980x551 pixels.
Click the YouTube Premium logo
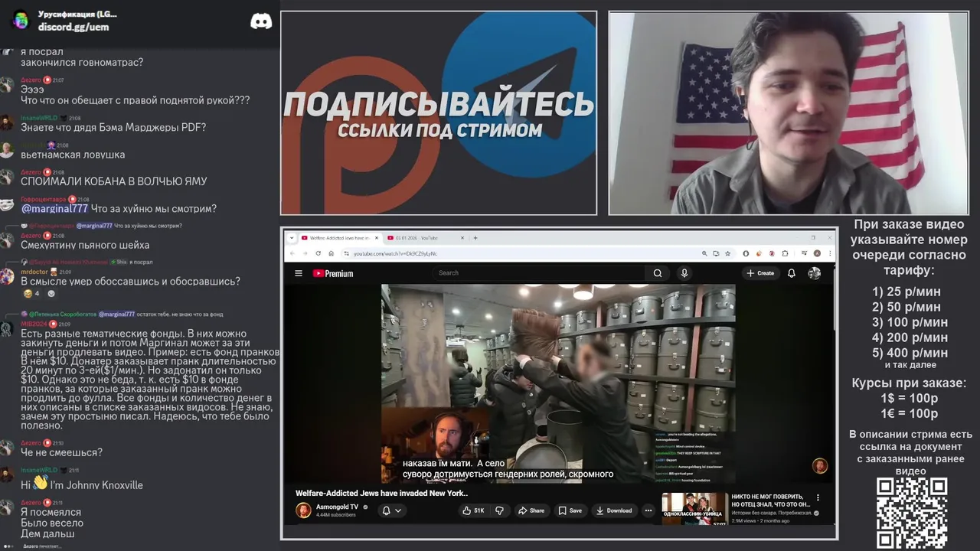[333, 273]
